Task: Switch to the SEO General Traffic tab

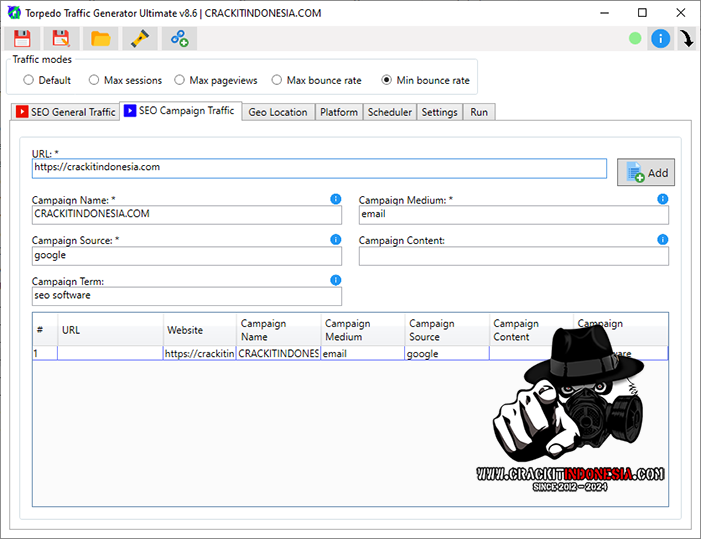Action: tap(65, 112)
